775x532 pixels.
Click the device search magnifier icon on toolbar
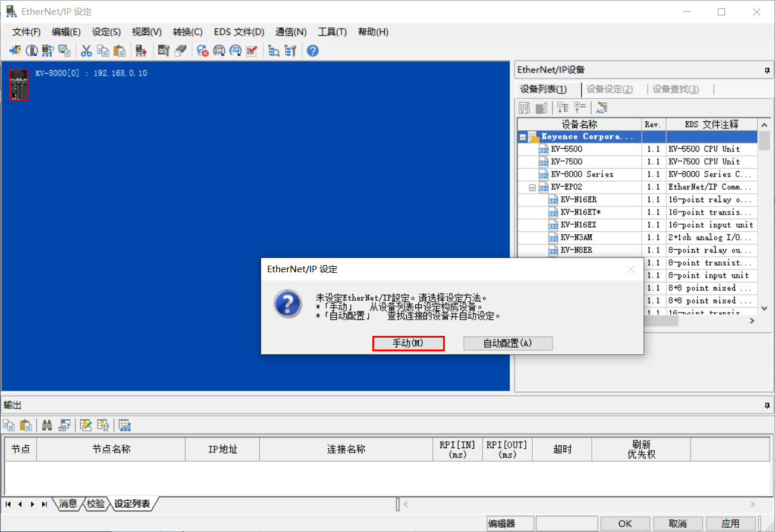274,51
